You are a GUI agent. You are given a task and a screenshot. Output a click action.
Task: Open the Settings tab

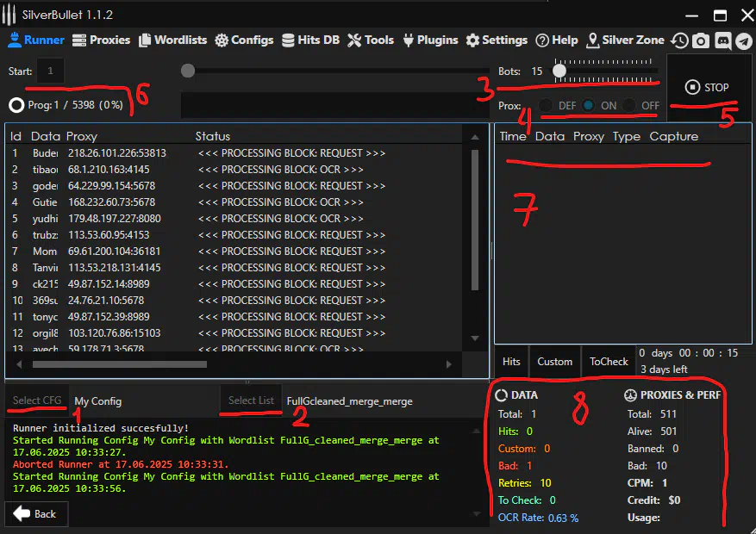(x=497, y=40)
